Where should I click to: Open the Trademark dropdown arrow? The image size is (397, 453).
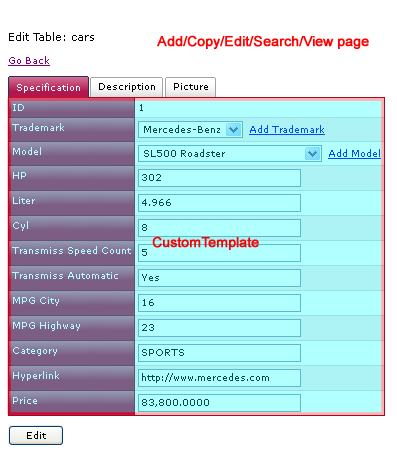(233, 129)
